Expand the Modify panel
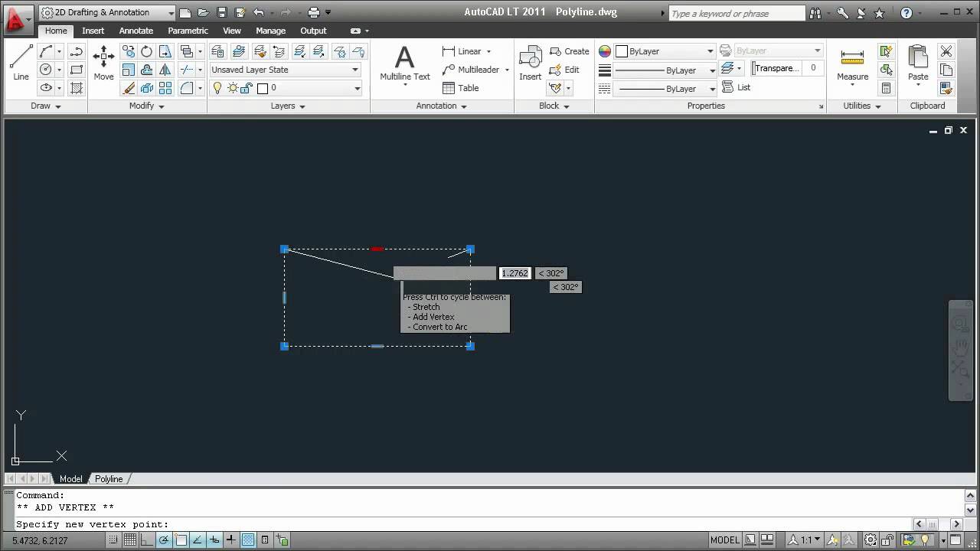980x551 pixels. [147, 106]
